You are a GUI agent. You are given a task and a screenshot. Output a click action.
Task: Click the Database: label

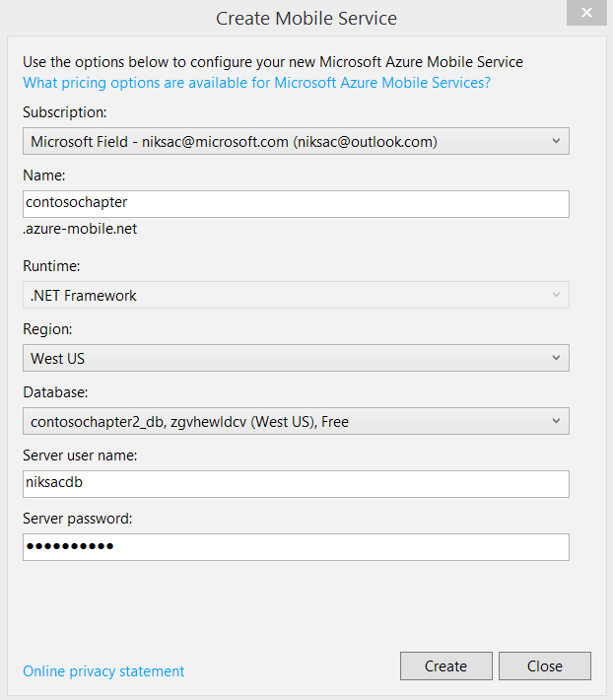pos(55,392)
